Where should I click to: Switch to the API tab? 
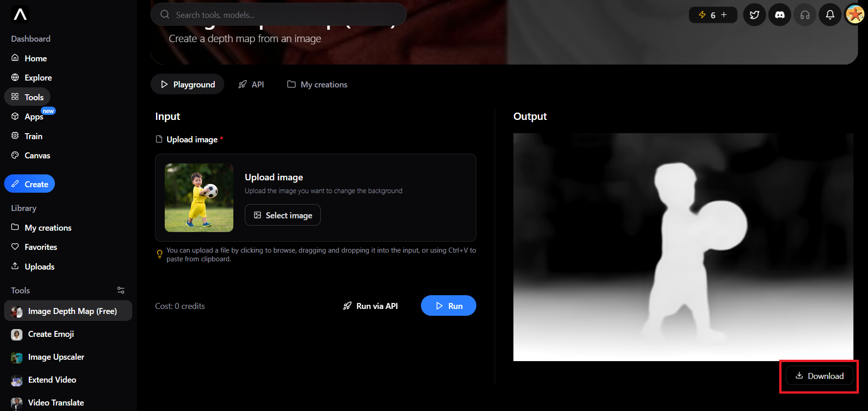251,84
